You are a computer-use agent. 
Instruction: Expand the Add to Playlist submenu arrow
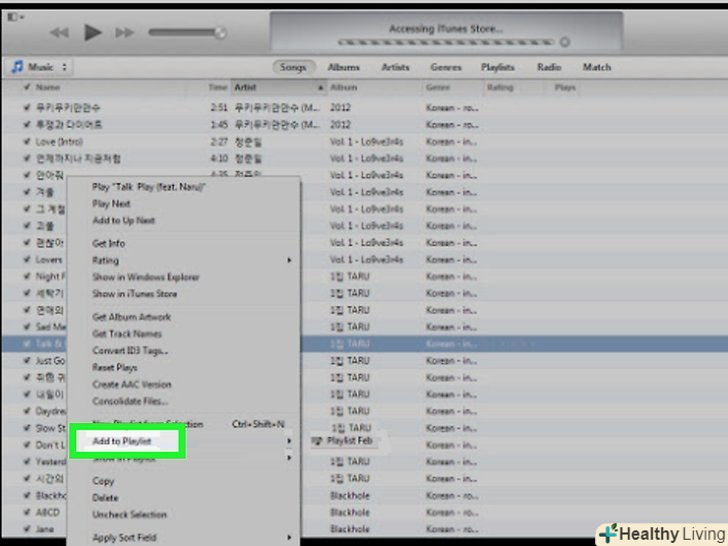[289, 441]
